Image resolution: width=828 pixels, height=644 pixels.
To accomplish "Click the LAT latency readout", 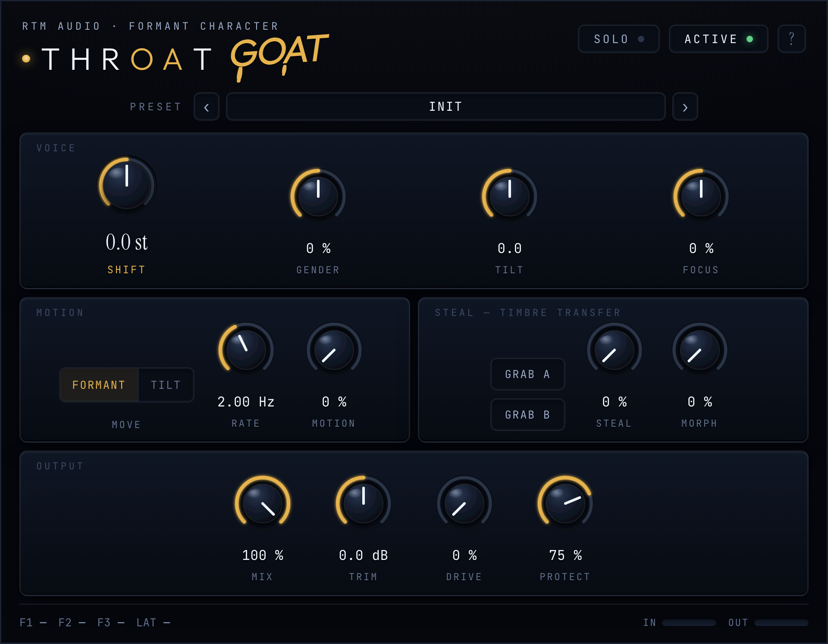I will pyautogui.click(x=153, y=622).
